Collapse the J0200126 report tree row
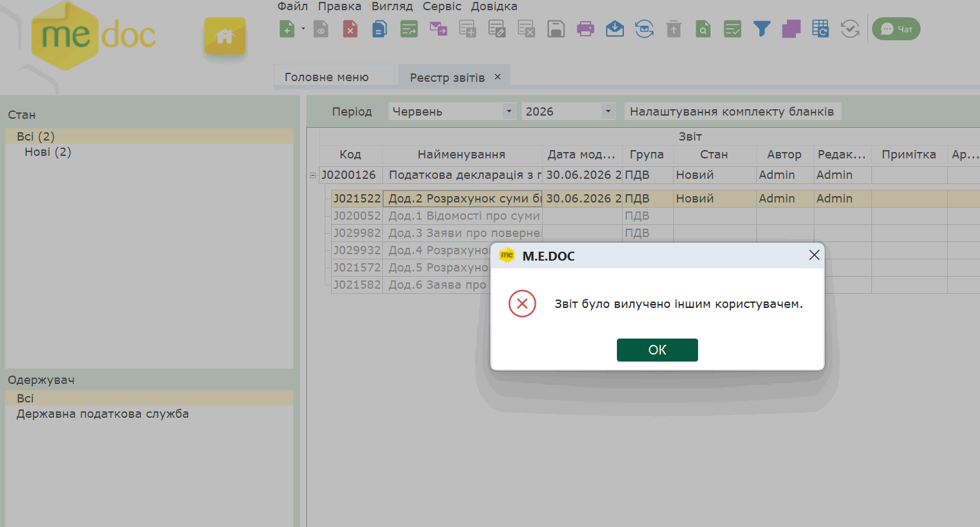The height and width of the screenshot is (527, 980). (313, 175)
